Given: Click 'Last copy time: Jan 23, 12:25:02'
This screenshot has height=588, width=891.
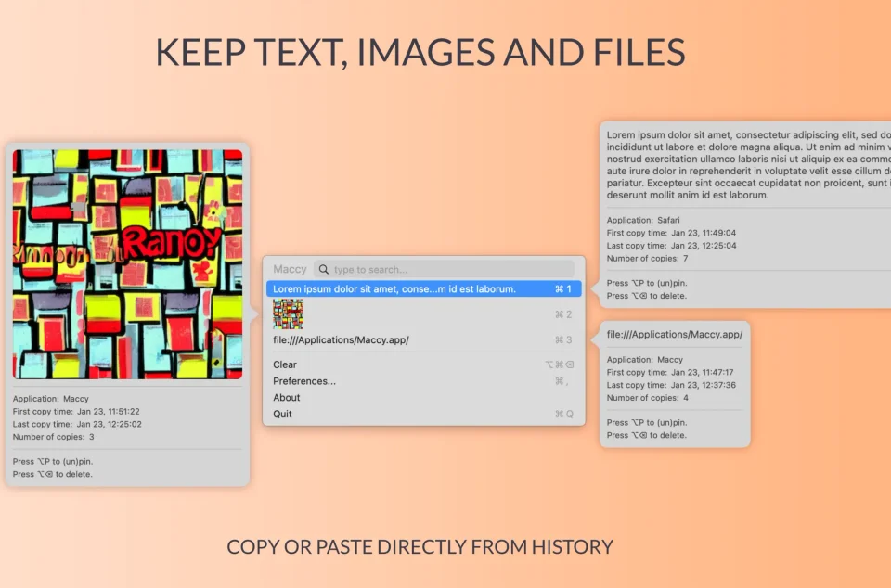Looking at the screenshot, I should [x=77, y=424].
